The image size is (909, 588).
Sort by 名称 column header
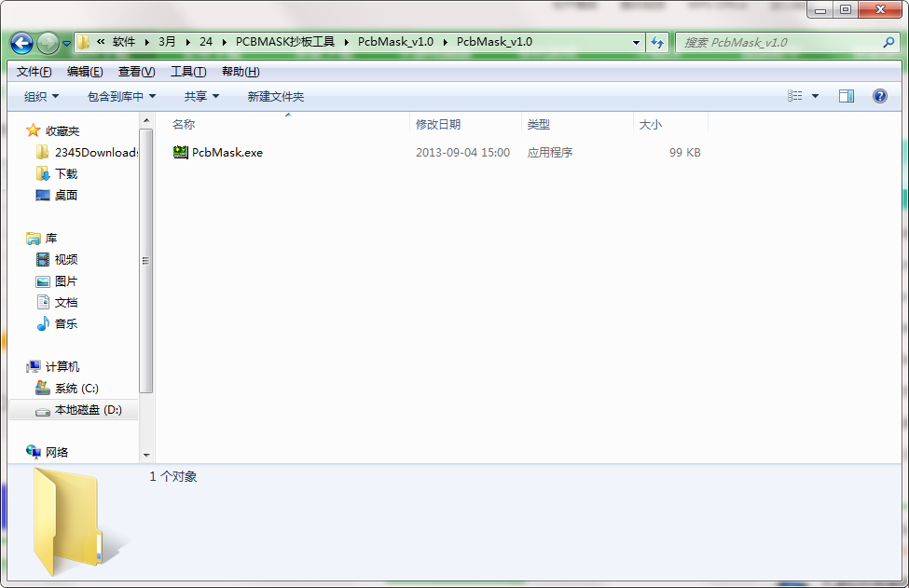[x=183, y=125]
